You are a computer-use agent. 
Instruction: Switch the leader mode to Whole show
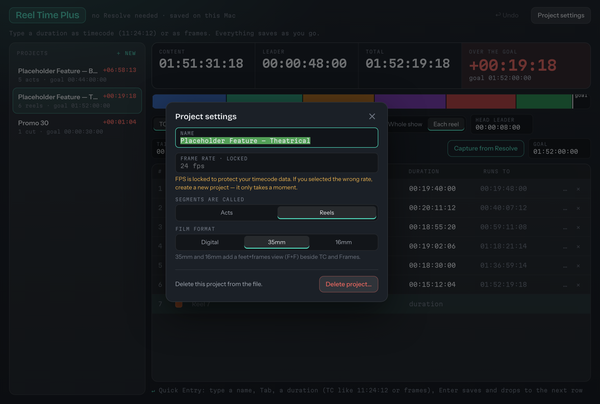coord(405,124)
